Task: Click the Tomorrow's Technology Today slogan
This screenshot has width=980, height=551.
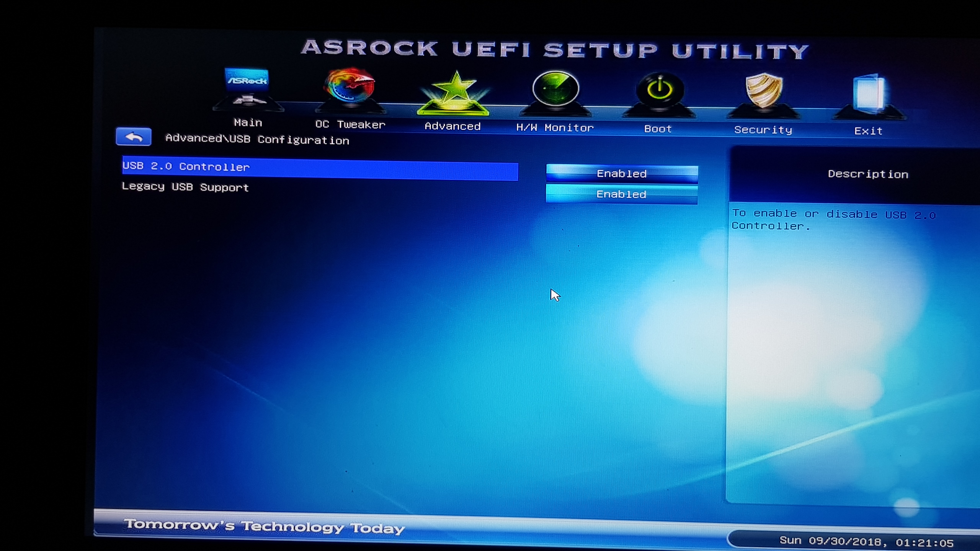Action: tap(264, 527)
